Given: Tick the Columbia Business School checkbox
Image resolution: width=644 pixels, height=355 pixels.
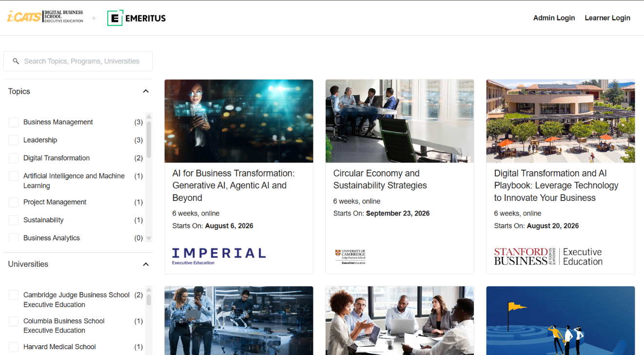Looking at the screenshot, I should 14,321.
